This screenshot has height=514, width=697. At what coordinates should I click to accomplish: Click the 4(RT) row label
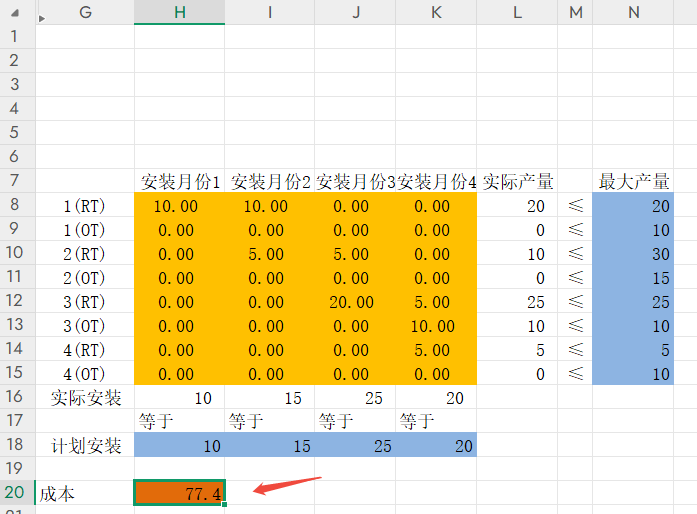(85, 349)
